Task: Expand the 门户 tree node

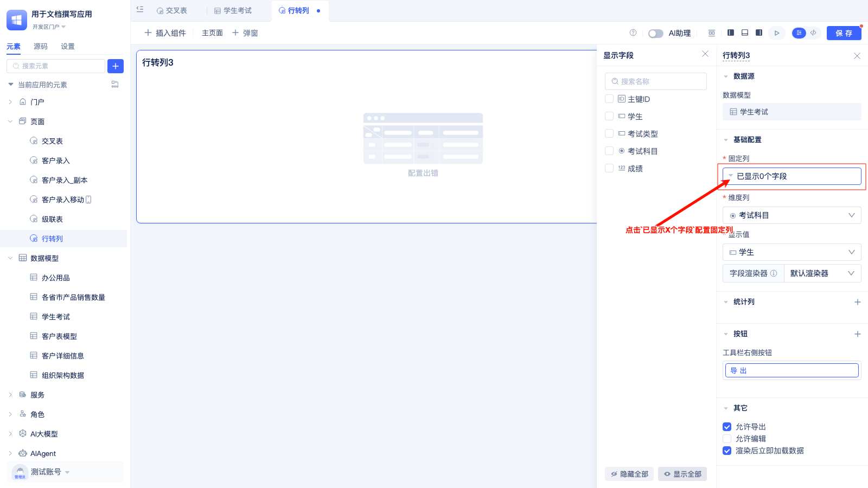Action: pyautogui.click(x=10, y=102)
